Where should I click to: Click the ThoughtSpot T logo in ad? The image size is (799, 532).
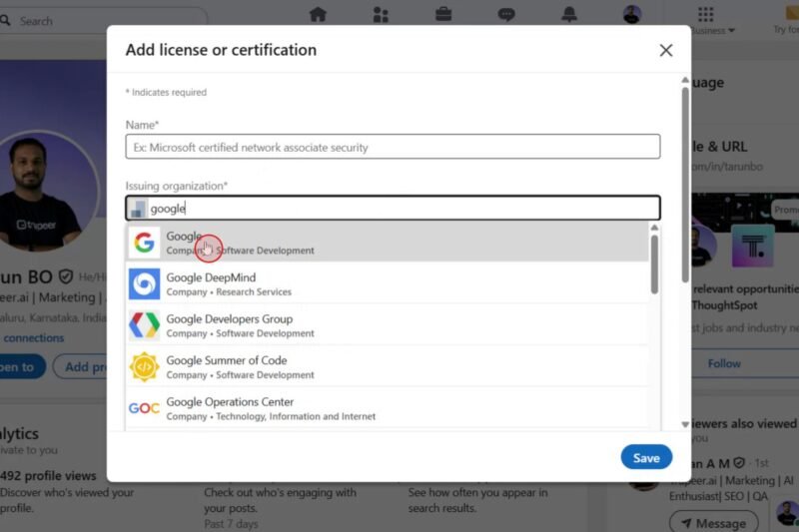[x=753, y=247]
